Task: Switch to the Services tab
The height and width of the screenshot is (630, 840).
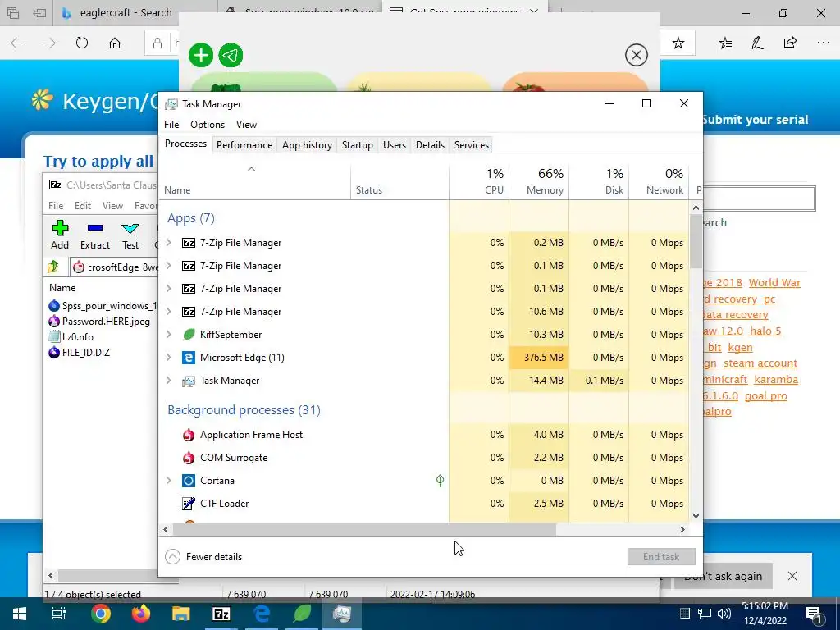Action: point(472,145)
